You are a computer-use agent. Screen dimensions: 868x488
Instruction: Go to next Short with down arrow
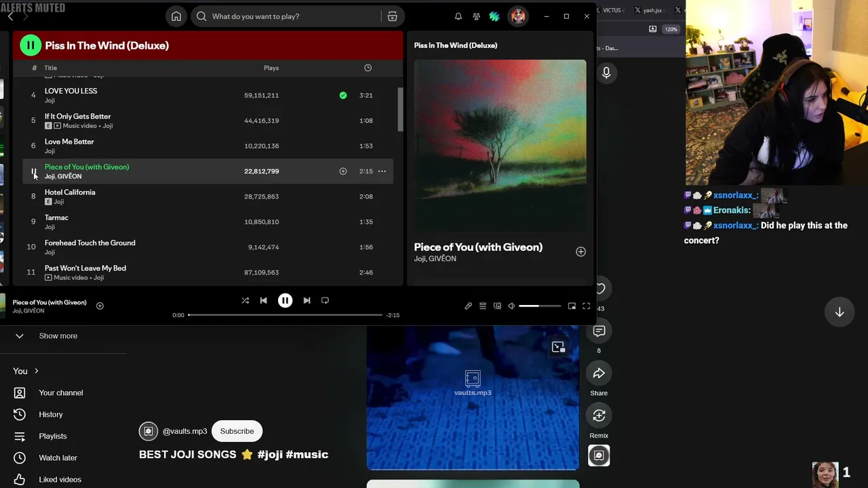840,312
